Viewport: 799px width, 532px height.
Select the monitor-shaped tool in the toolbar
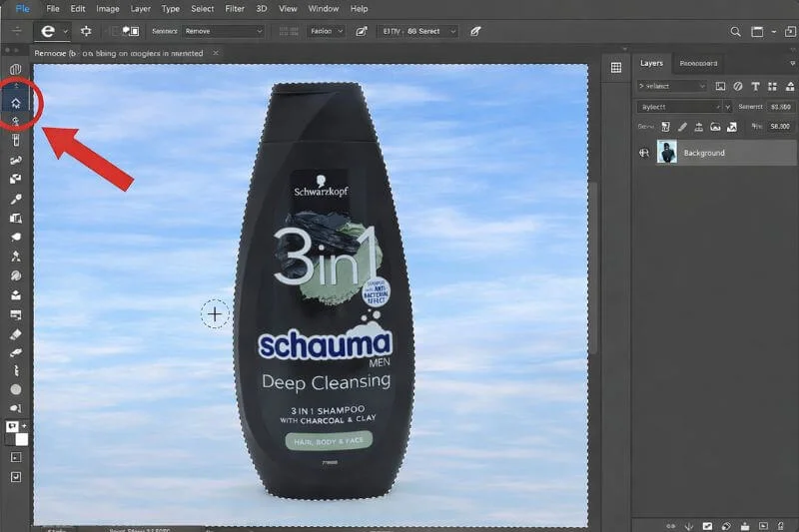click(16, 314)
